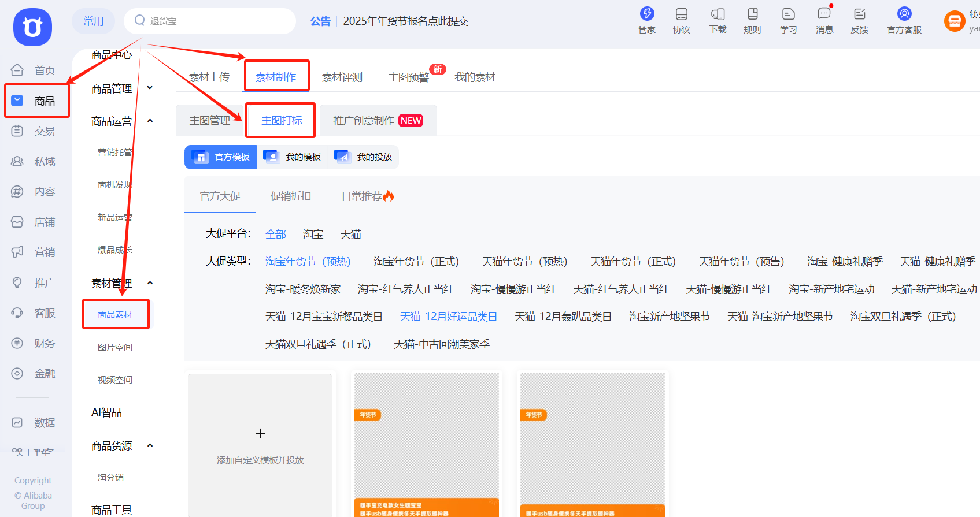Open 视频空间 in side menu
This screenshot has height=517, width=980.
tap(115, 380)
